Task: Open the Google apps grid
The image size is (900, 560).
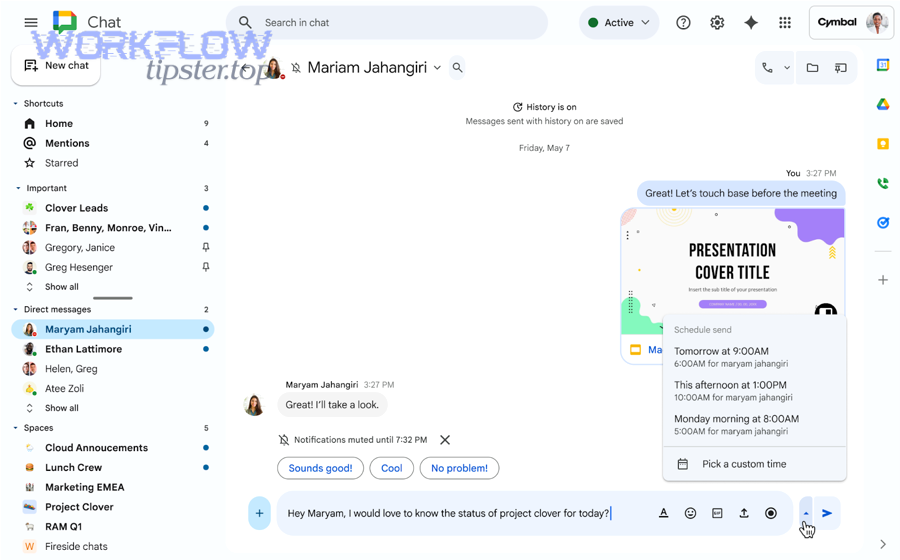Action: [785, 22]
